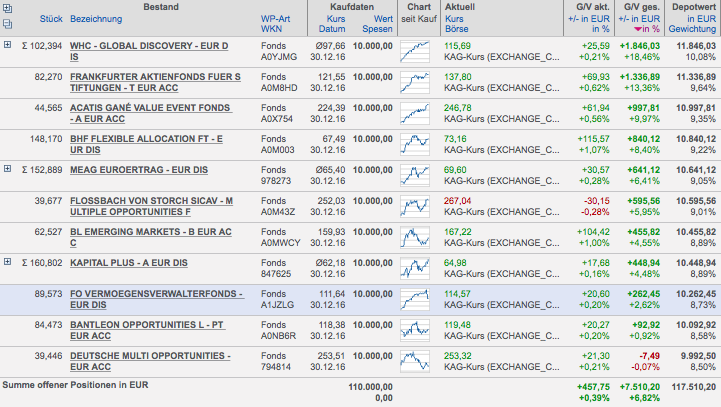
Task: Open MEAG EUROERTRAG - EUR DIS link
Action: 139,170
